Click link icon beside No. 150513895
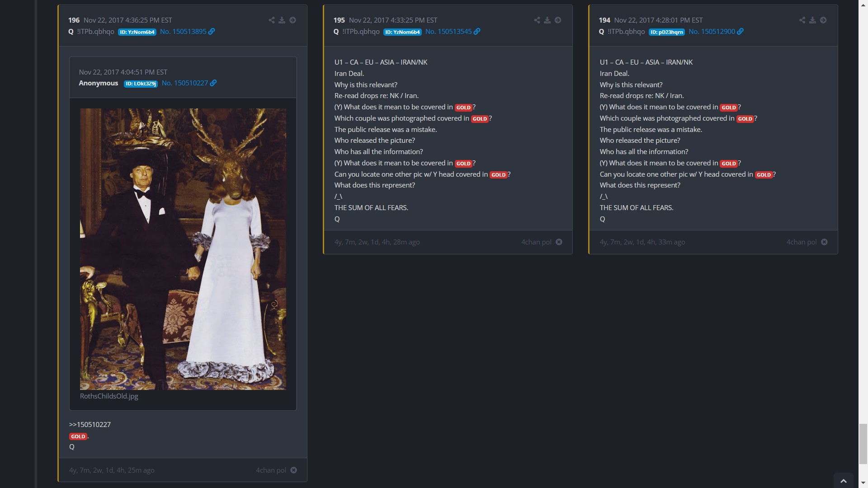The height and width of the screenshot is (488, 868). (212, 32)
